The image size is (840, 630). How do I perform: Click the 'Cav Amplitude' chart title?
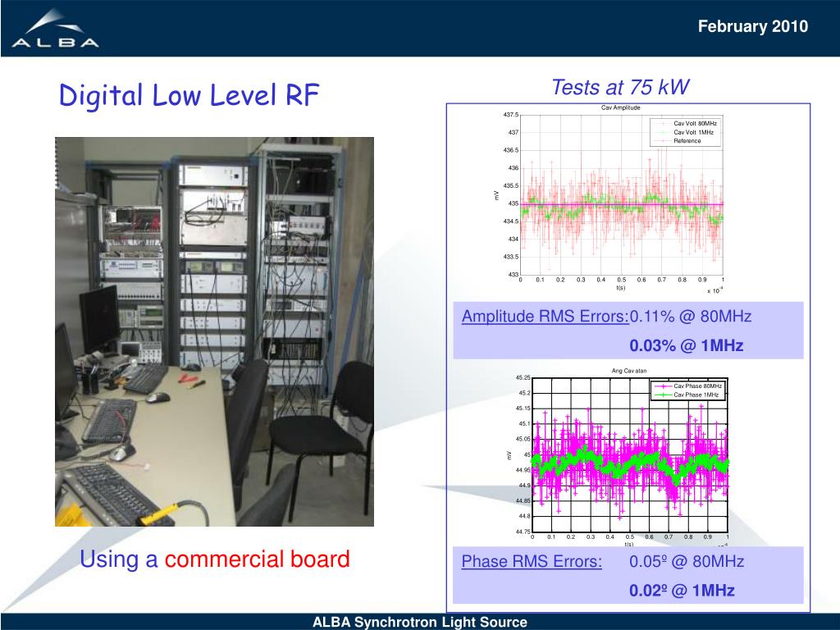620,107
